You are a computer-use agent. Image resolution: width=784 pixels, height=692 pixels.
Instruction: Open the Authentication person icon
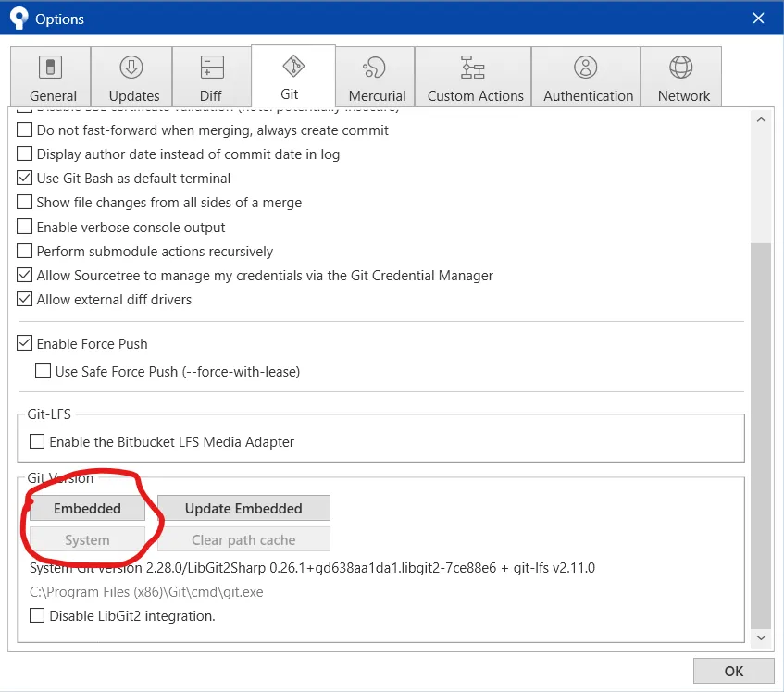point(586,67)
